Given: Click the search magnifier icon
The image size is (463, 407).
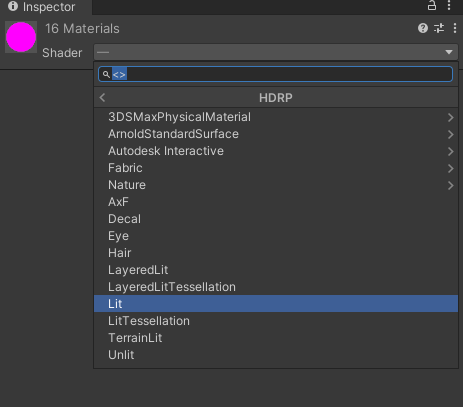Looking at the screenshot, I should [106, 74].
